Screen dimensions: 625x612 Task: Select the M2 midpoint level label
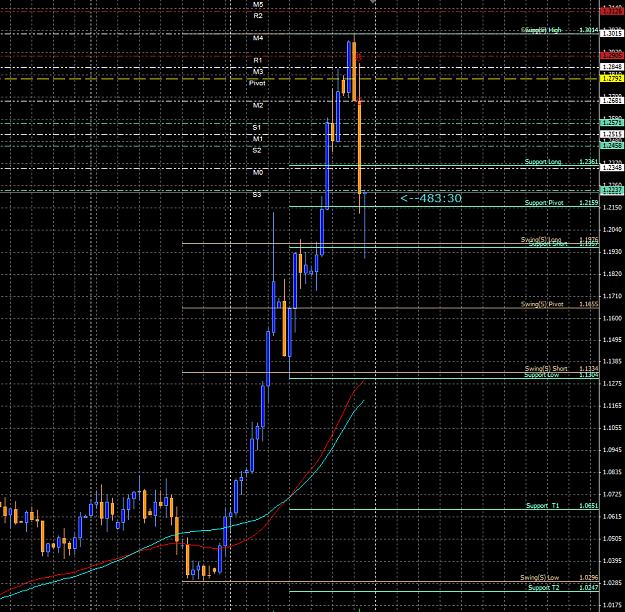coord(258,106)
